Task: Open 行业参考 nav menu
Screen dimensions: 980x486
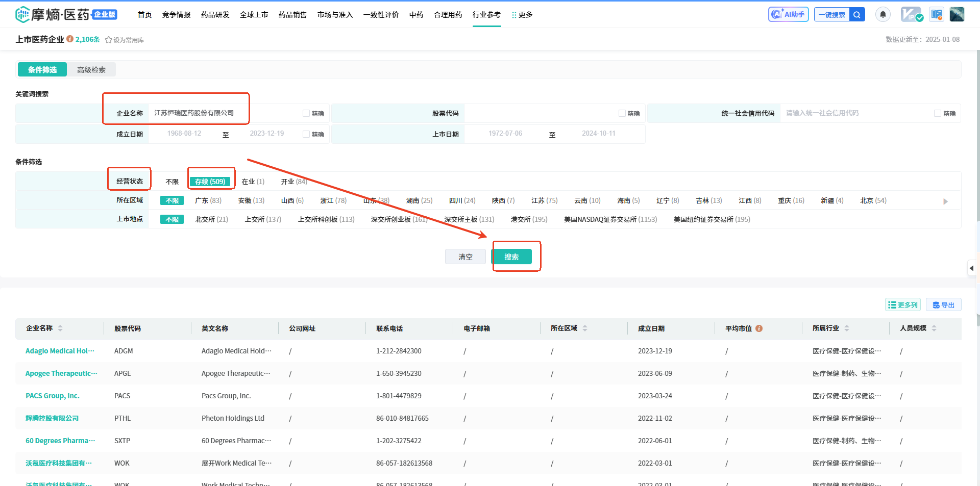Action: tap(486, 15)
